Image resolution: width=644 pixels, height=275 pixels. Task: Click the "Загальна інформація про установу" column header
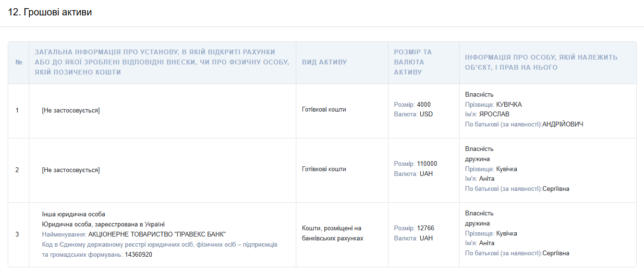tap(162, 62)
